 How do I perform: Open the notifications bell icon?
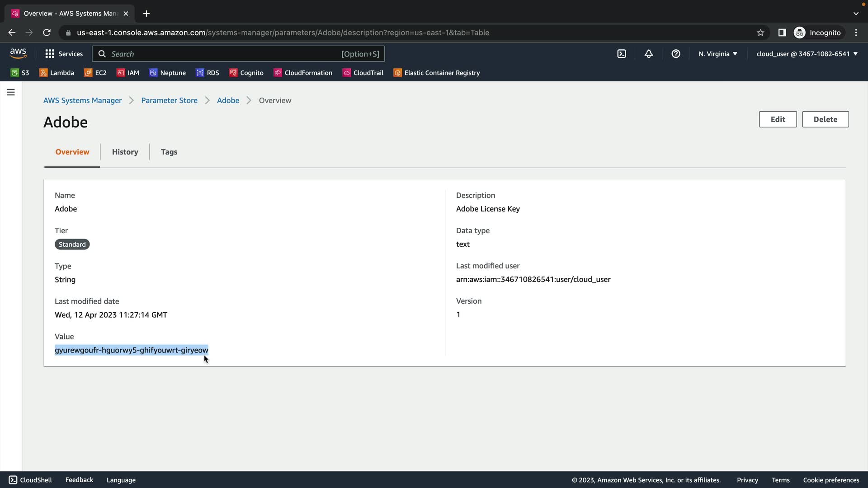[649, 54]
